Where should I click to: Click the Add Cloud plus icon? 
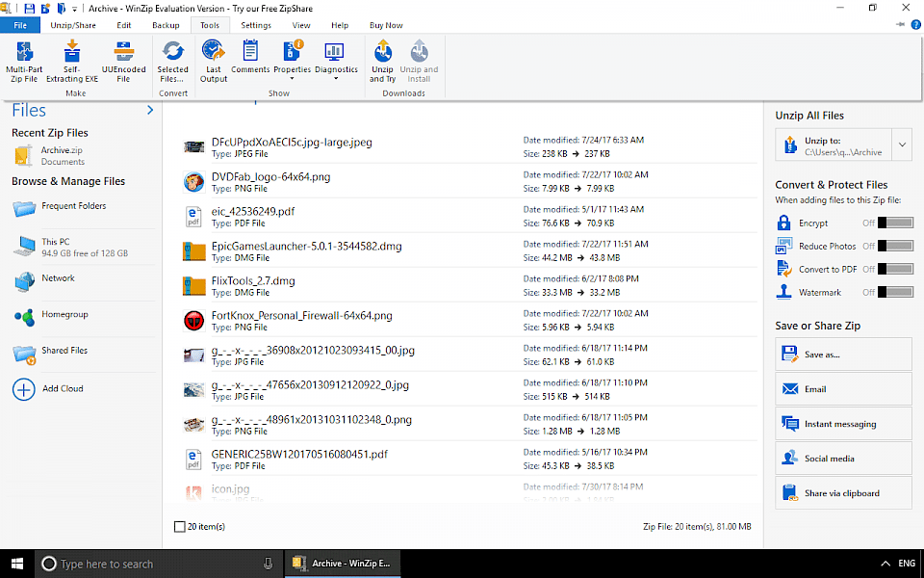(x=24, y=389)
